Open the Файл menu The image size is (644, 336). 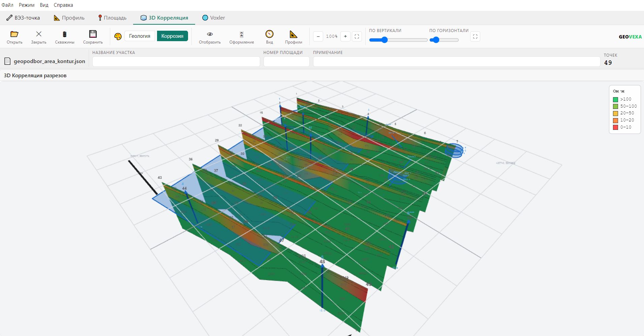pos(7,5)
